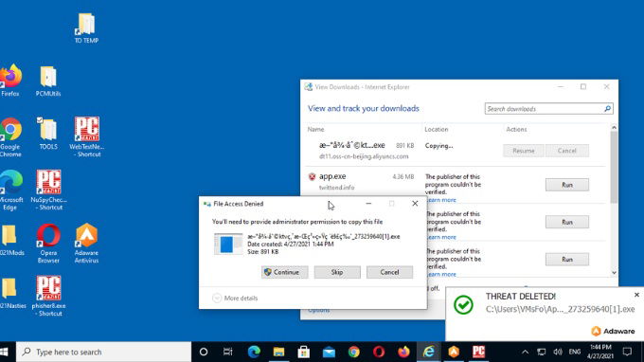Open Mail app on taskbar
This screenshot has height=362, width=644.
329,352
